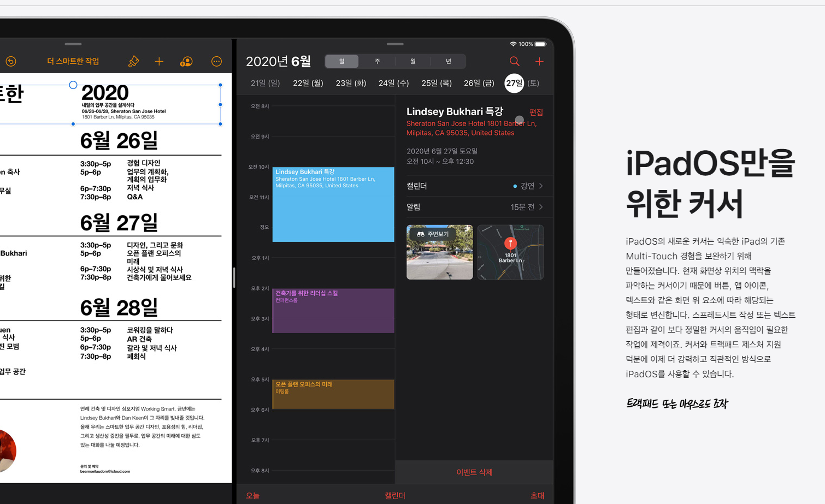Open the format brush tool in Pages
This screenshot has height=504, width=825.
tap(133, 62)
